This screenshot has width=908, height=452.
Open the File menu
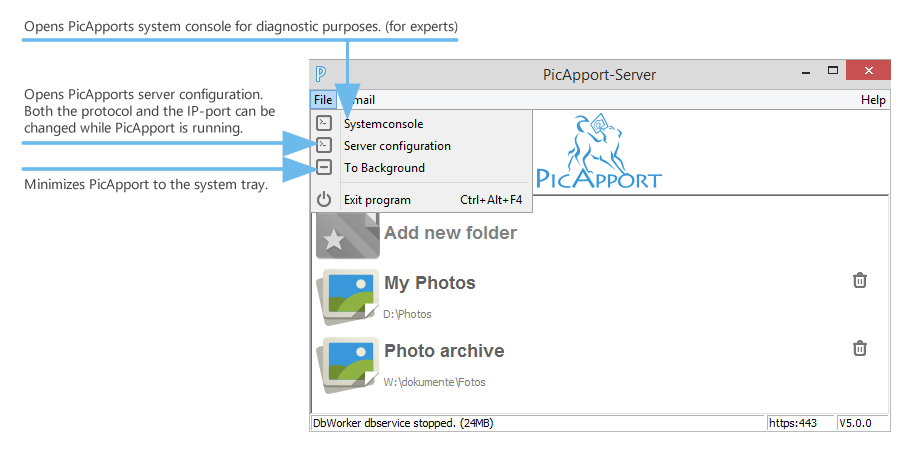coord(322,100)
